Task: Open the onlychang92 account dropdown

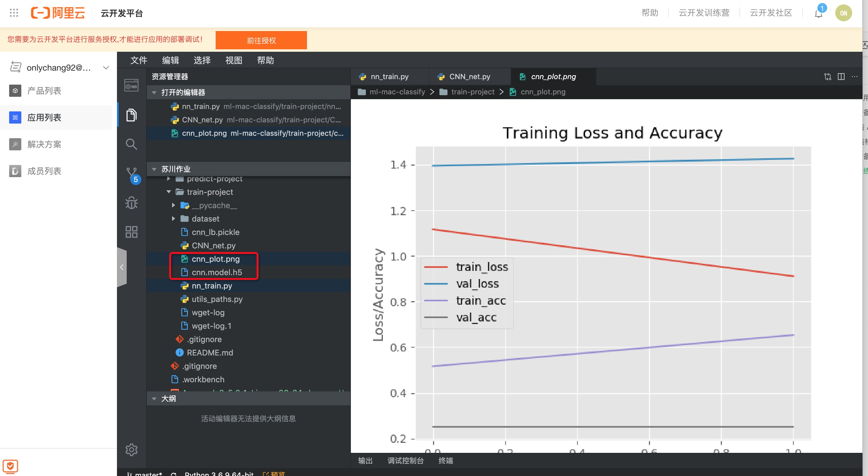Action: coord(106,68)
